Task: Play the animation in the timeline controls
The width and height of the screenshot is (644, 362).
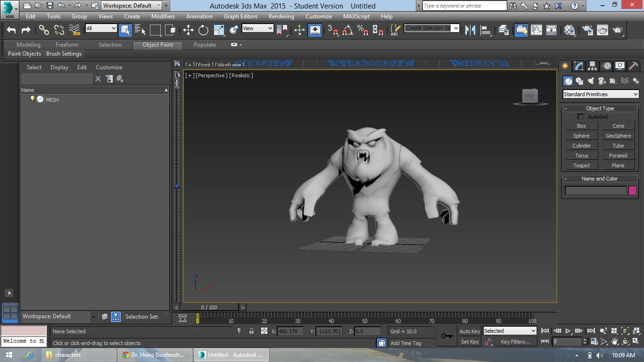Action: pos(568,331)
